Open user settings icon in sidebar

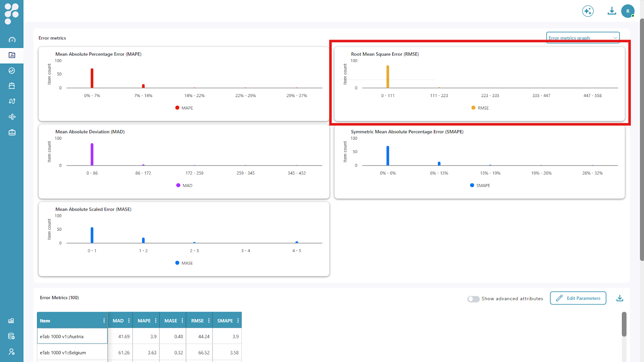[x=11, y=352]
